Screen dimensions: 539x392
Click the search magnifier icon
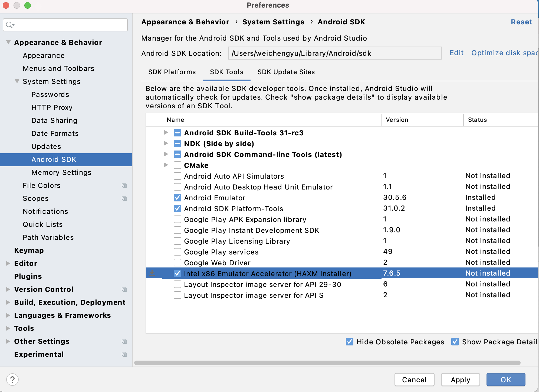click(9, 25)
